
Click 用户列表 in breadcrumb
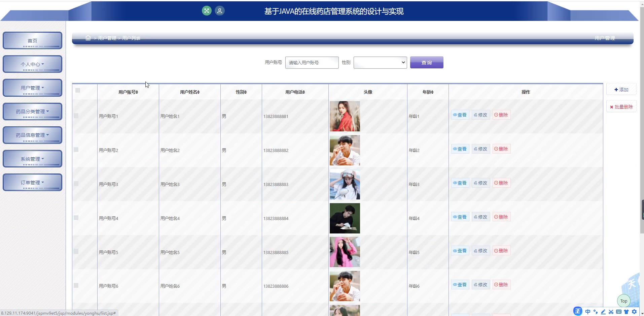click(131, 38)
